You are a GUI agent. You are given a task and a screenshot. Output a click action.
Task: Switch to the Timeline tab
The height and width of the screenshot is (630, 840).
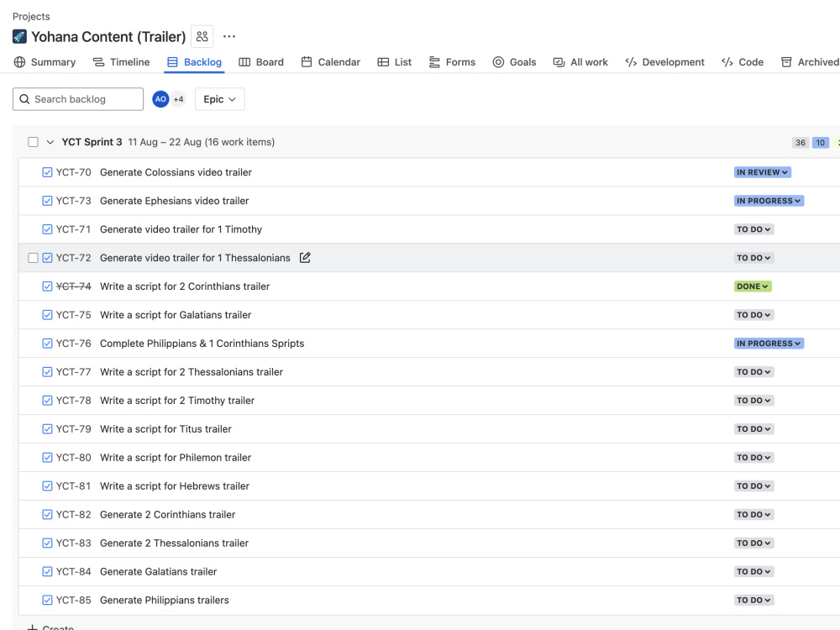pyautogui.click(x=121, y=62)
